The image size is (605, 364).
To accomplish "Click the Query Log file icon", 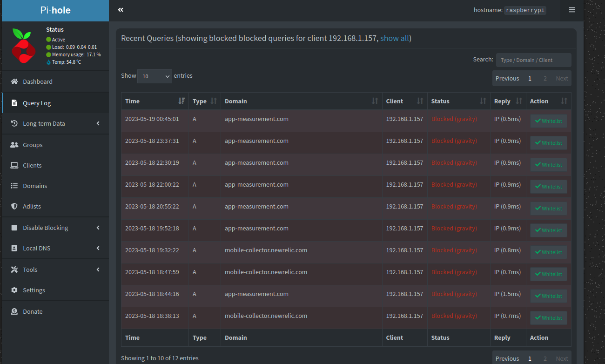I will 14,103.
